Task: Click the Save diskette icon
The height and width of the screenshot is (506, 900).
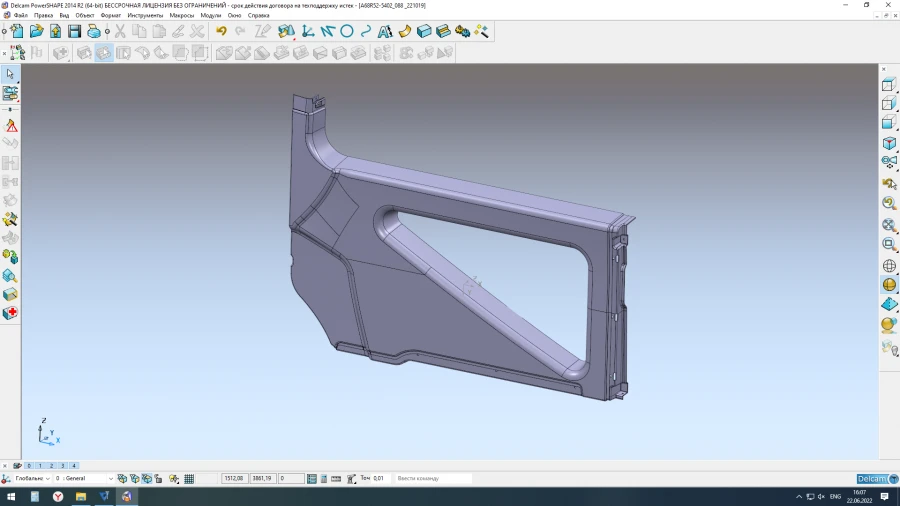Action: (x=74, y=31)
